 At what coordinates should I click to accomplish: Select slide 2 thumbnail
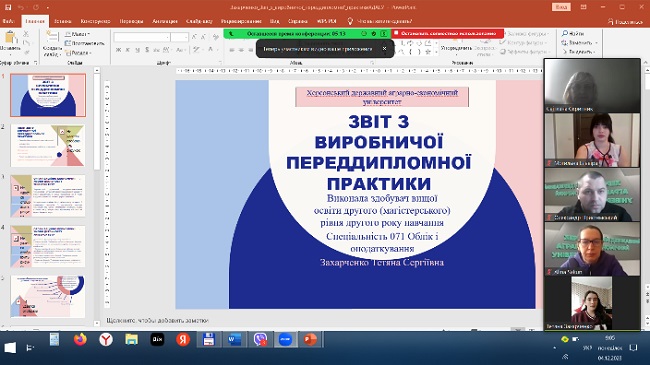pyautogui.click(x=48, y=146)
